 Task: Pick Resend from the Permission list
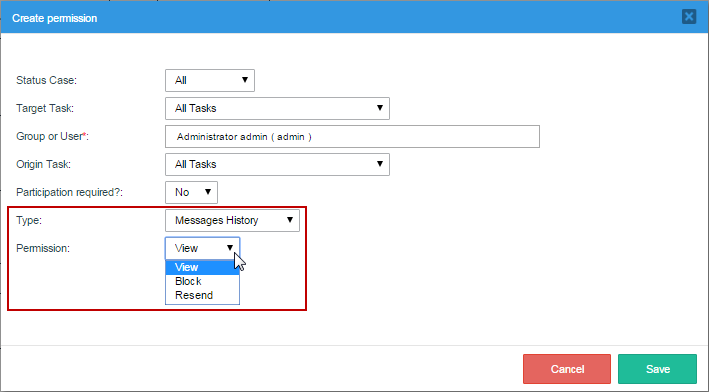click(x=202, y=295)
